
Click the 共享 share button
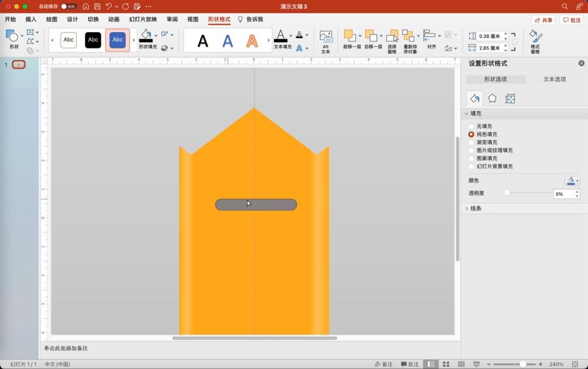[x=543, y=20]
